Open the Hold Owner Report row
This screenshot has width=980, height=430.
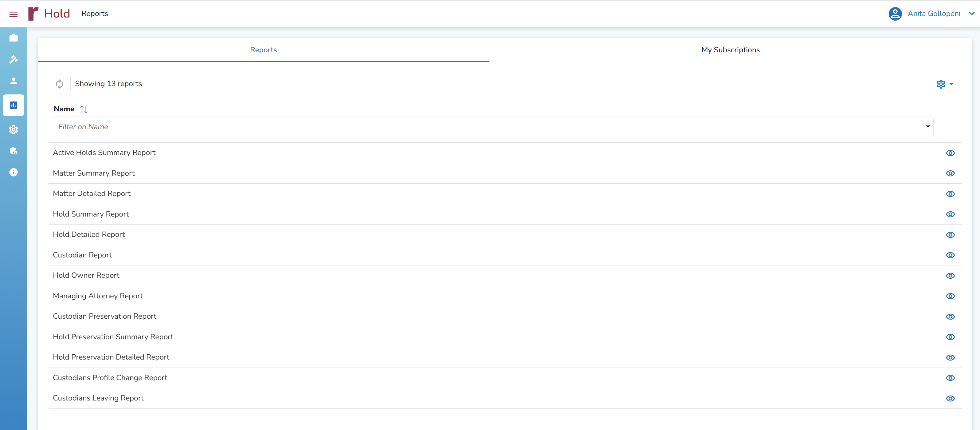pos(86,275)
